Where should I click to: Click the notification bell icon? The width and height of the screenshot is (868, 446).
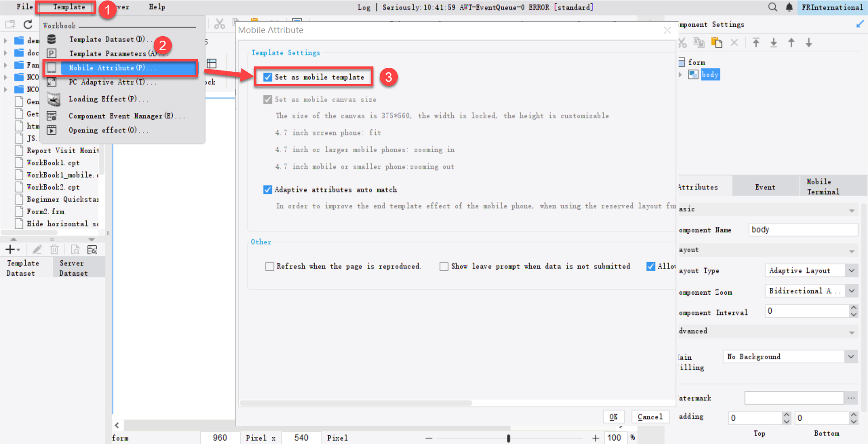tap(789, 7)
